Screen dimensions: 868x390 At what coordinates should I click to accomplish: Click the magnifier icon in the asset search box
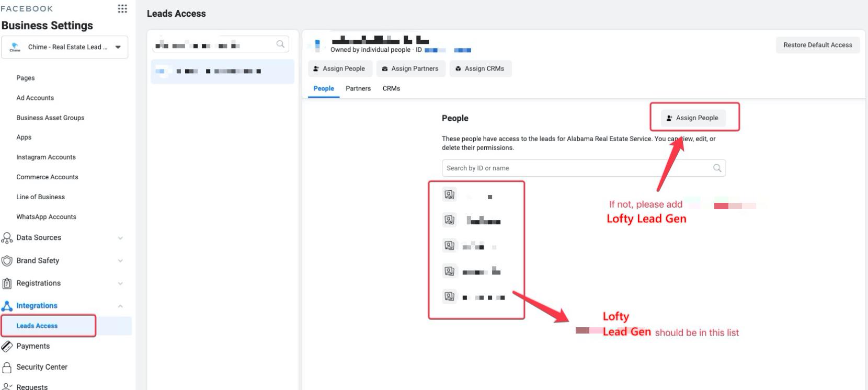(x=280, y=44)
